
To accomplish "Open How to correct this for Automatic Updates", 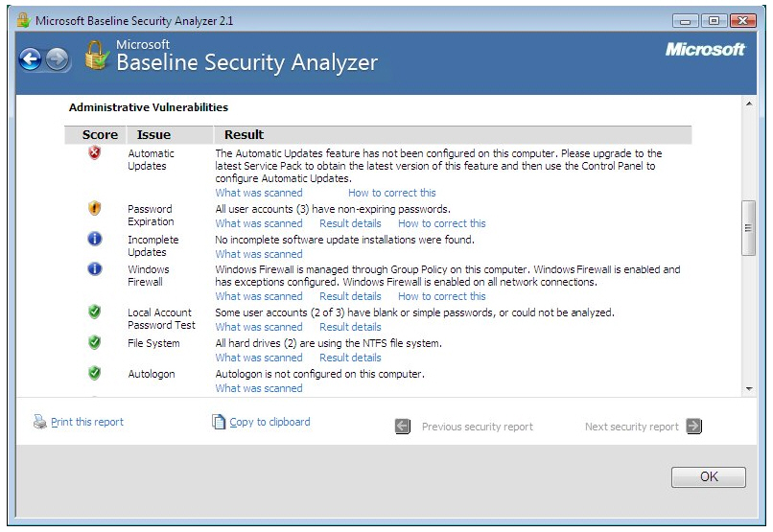I will coord(392,193).
